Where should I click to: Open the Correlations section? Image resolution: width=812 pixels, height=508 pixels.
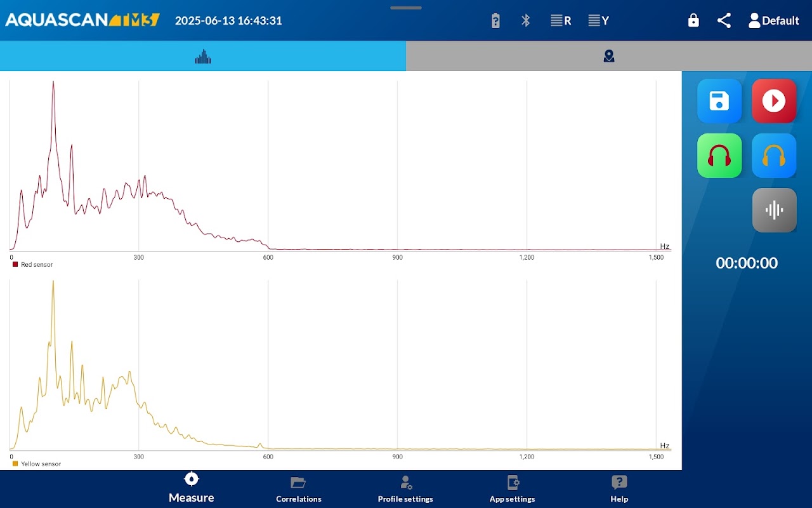click(299, 489)
